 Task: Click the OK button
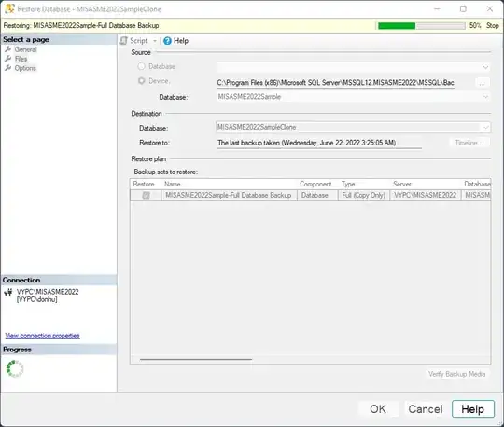click(x=378, y=409)
